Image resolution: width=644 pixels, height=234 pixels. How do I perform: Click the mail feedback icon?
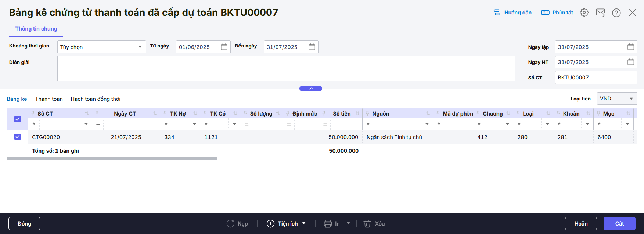pos(600,13)
